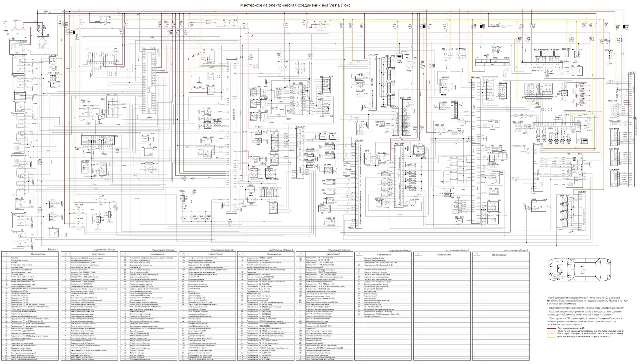Click the 'Таблица 1' heading

(x=53, y=249)
